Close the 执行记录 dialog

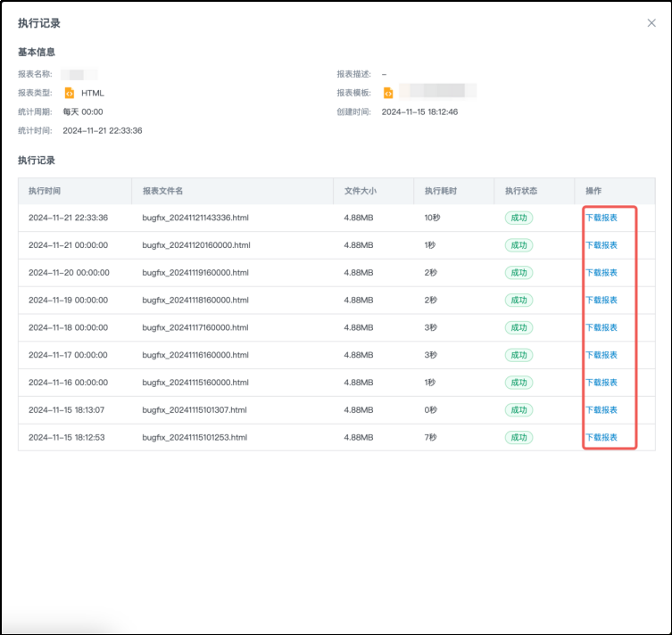tap(651, 23)
